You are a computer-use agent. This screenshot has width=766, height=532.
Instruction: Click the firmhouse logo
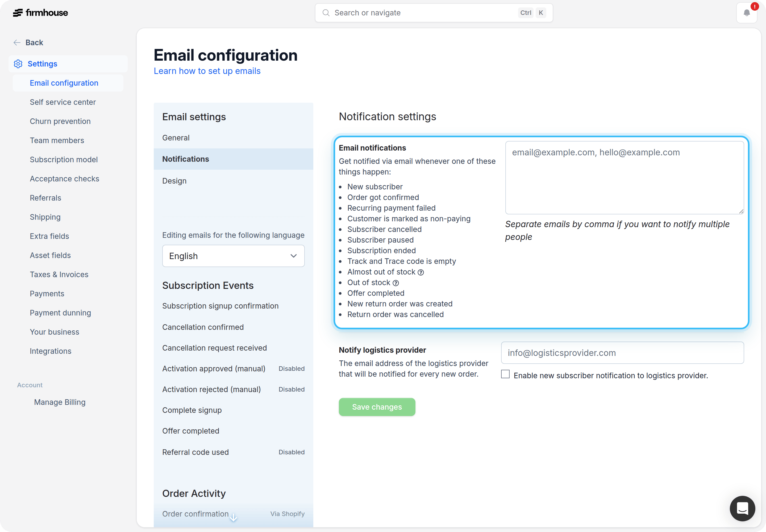point(40,13)
